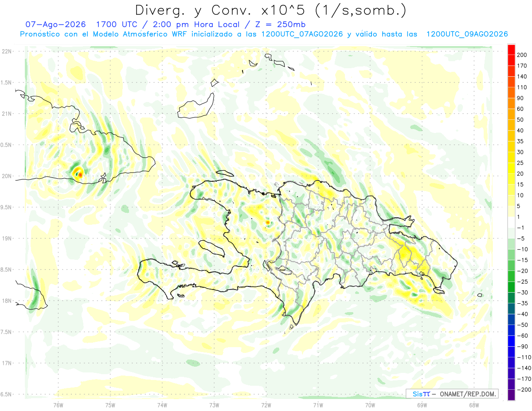Click the 73W longitude axis label
532x411 pixels.
(214, 405)
